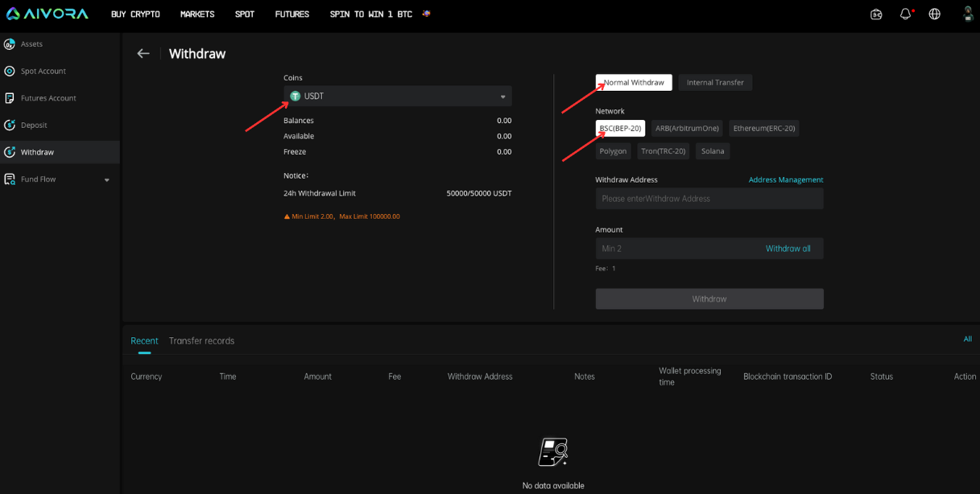Open Futures Account in the sidebar

coord(48,98)
